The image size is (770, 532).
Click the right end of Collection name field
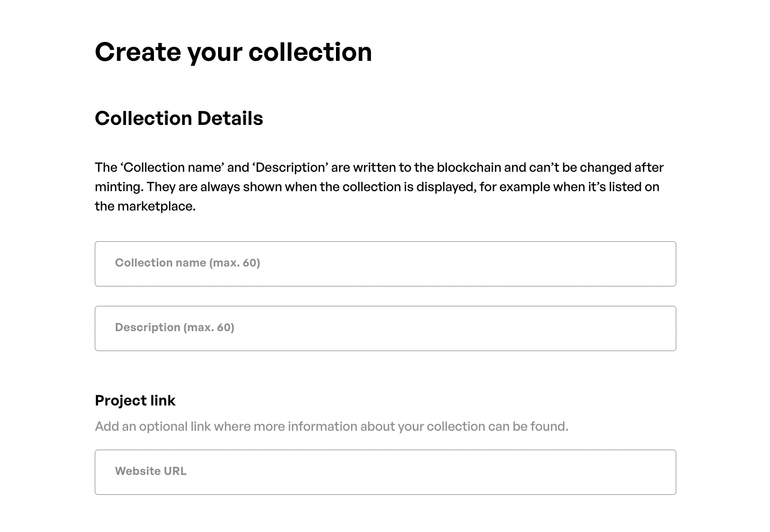pos(657,264)
